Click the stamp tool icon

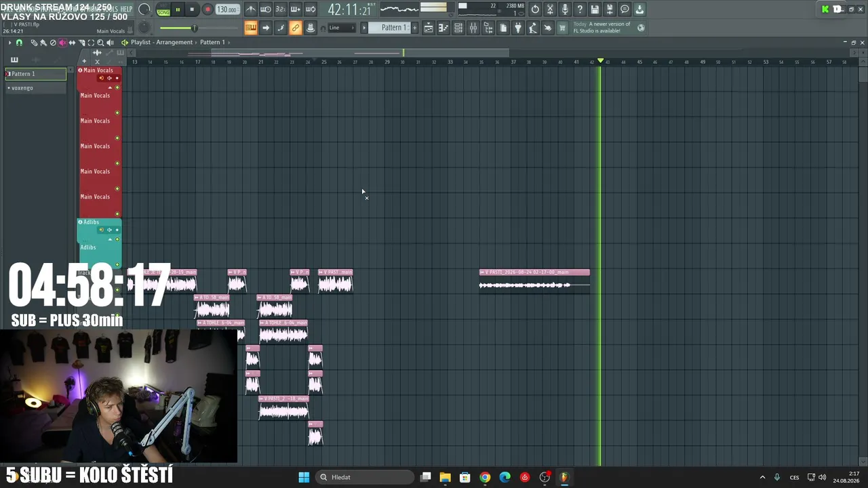311,28
